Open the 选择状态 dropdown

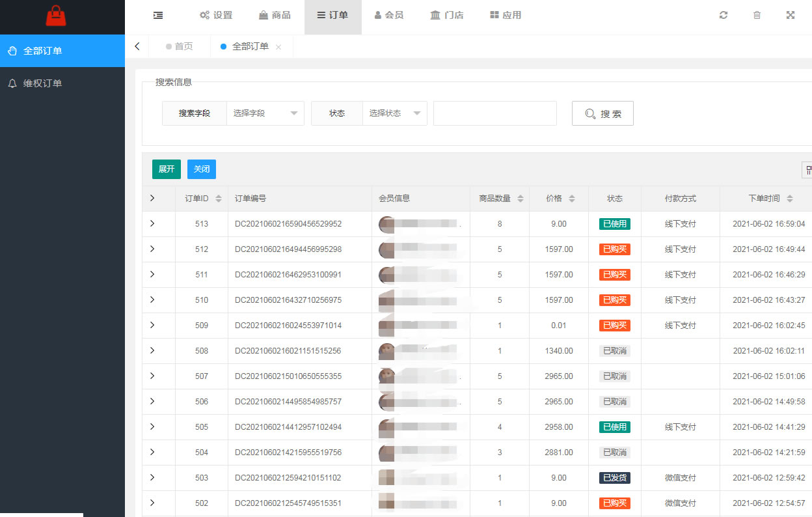[395, 113]
